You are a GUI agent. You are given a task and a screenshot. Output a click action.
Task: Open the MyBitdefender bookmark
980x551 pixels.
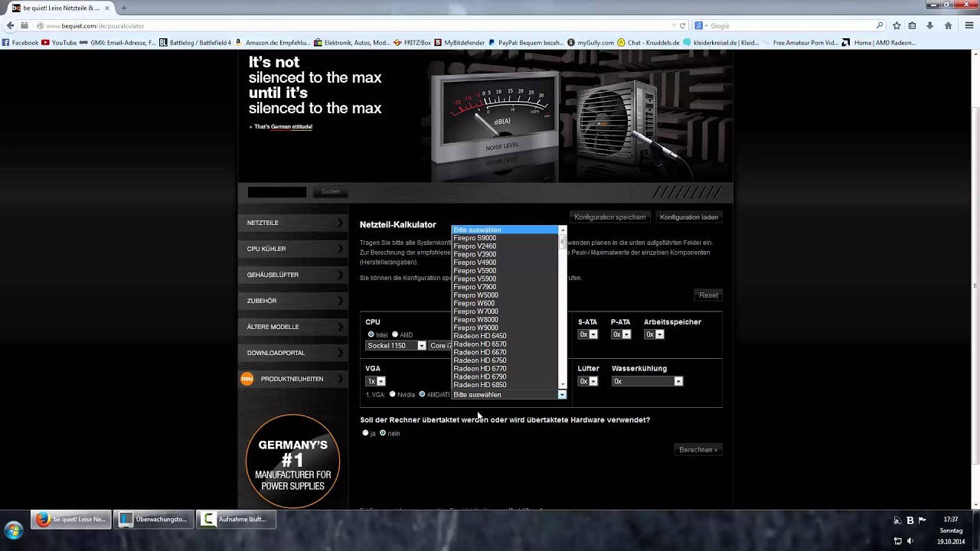tap(459, 43)
